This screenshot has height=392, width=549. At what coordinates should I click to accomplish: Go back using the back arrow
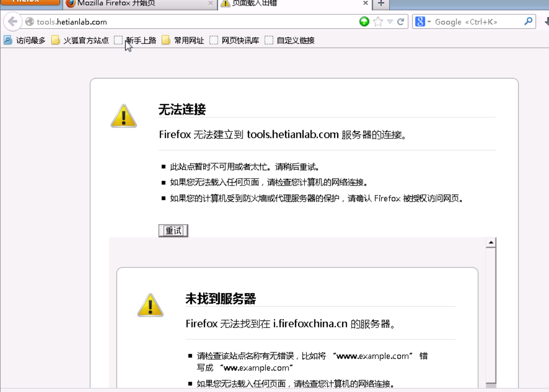coord(12,22)
